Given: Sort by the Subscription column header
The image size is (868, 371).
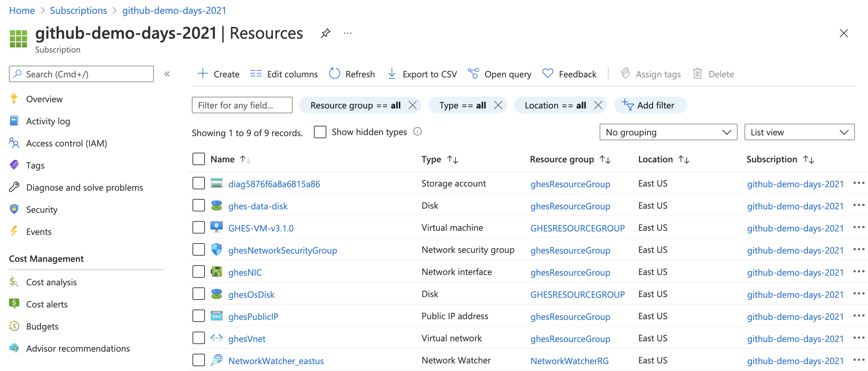Looking at the screenshot, I should coord(780,159).
